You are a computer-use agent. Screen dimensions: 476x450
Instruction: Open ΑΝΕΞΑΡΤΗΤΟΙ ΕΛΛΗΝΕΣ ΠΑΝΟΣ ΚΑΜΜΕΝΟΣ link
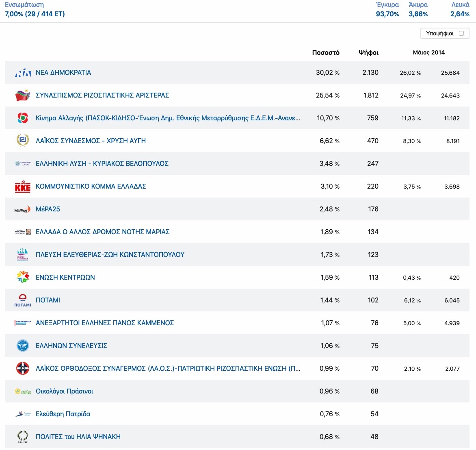point(105,323)
